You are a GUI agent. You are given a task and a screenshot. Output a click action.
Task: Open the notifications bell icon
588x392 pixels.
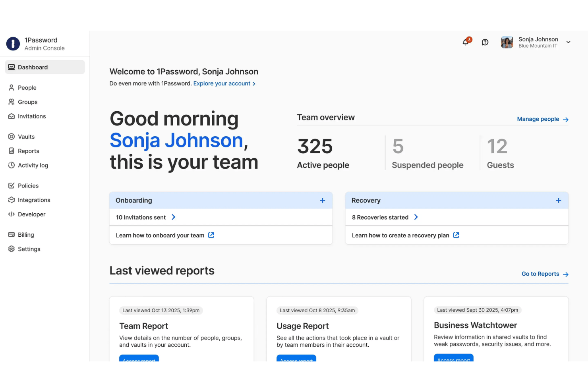(466, 42)
